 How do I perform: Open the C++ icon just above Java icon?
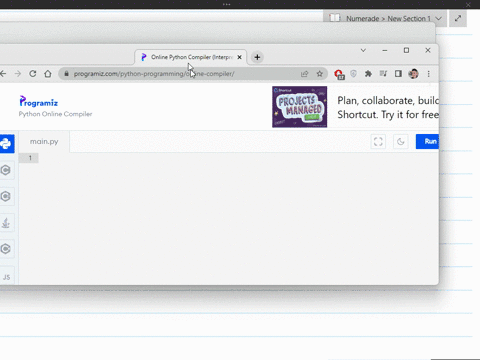click(x=6, y=196)
